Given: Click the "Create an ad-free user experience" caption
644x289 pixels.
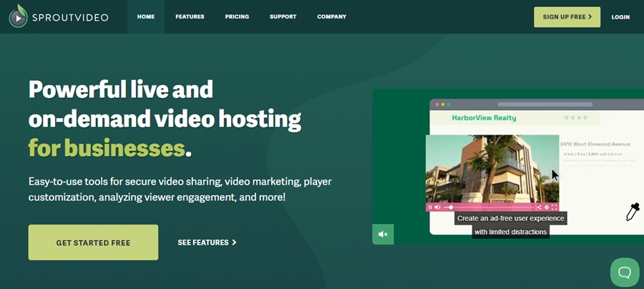Looking at the screenshot, I should (510, 218).
